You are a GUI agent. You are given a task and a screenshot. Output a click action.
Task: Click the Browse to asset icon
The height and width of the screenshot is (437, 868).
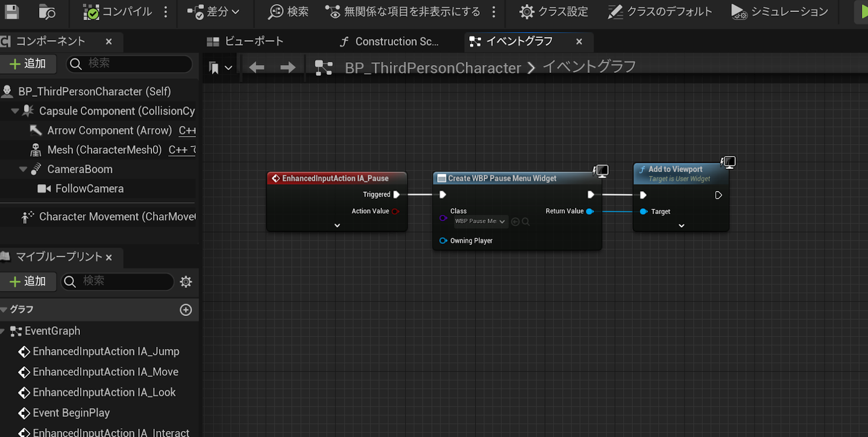tap(46, 11)
